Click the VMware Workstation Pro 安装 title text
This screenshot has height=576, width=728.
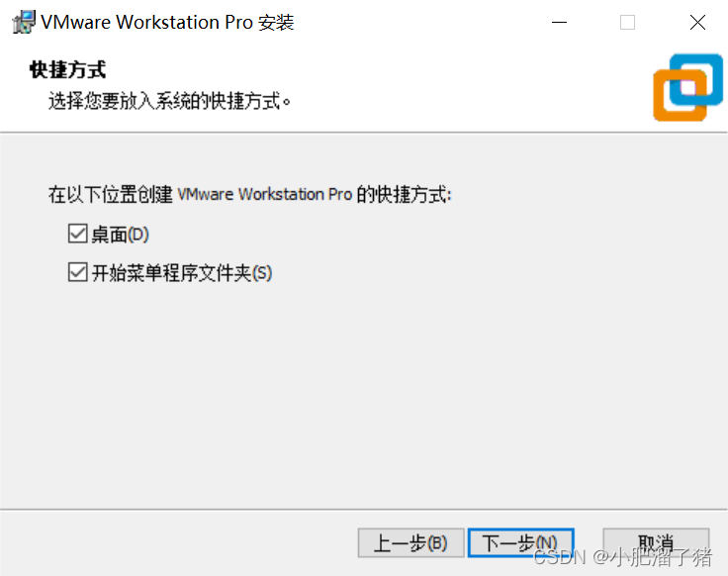167,23
